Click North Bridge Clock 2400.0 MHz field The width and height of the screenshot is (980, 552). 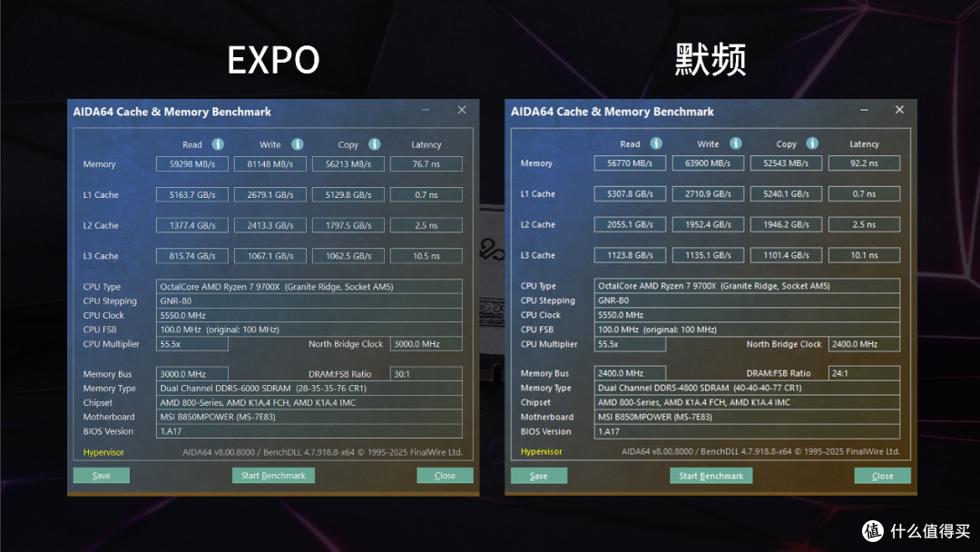point(865,344)
